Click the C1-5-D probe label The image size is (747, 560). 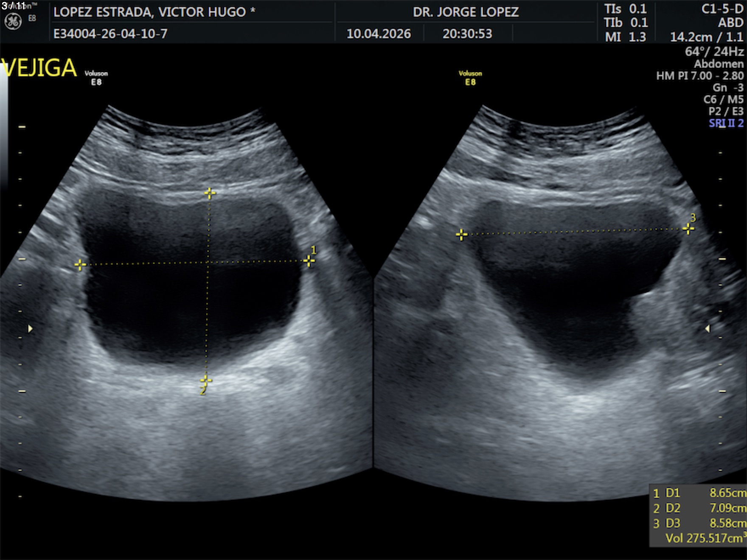pyautogui.click(x=722, y=9)
